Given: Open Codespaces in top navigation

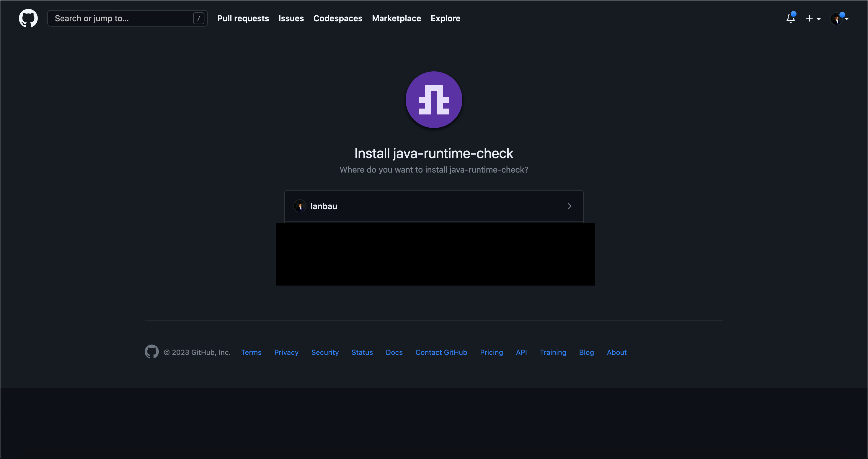Looking at the screenshot, I should tap(338, 18).
